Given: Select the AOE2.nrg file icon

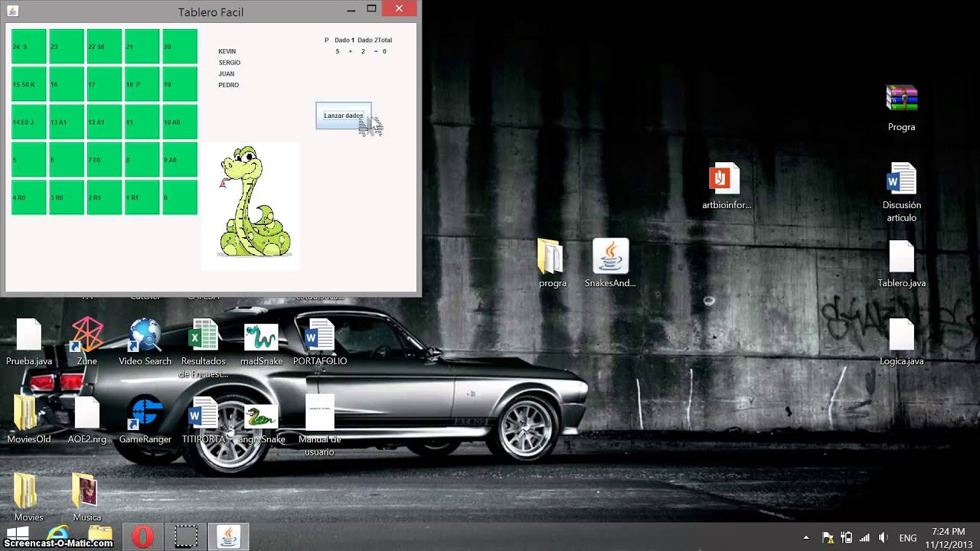Looking at the screenshot, I should pyautogui.click(x=87, y=412).
